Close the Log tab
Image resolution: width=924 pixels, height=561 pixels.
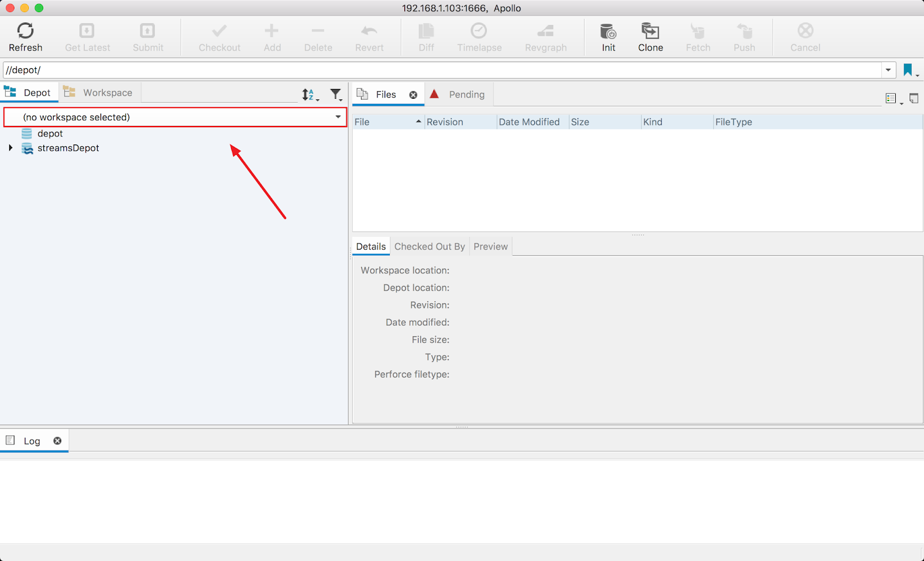pyautogui.click(x=57, y=441)
